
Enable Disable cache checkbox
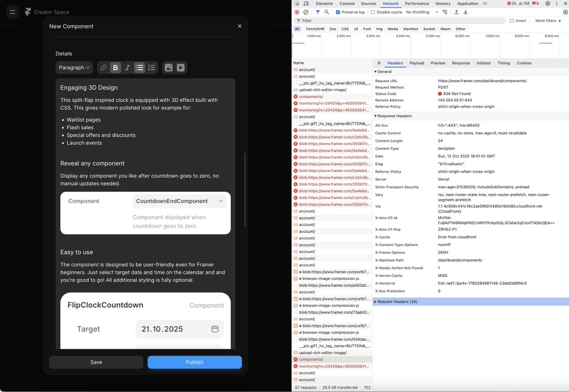tap(373, 12)
